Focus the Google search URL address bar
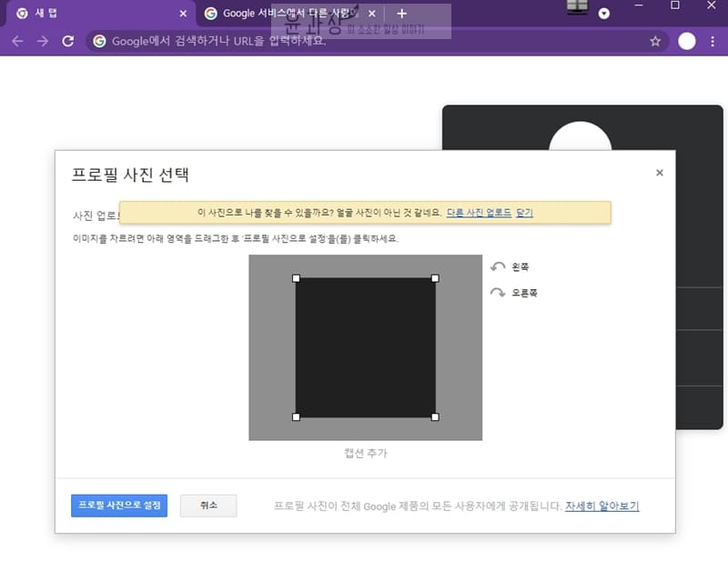This screenshot has width=728, height=581. (x=364, y=41)
